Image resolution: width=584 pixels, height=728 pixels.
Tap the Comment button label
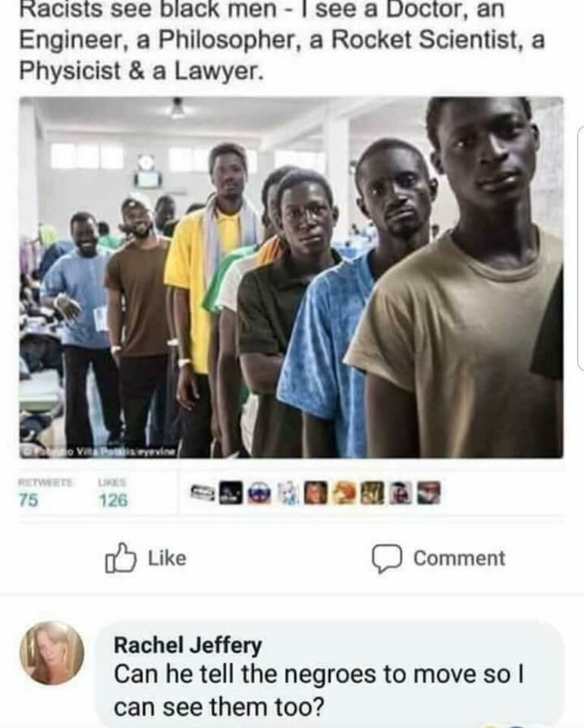point(459,558)
